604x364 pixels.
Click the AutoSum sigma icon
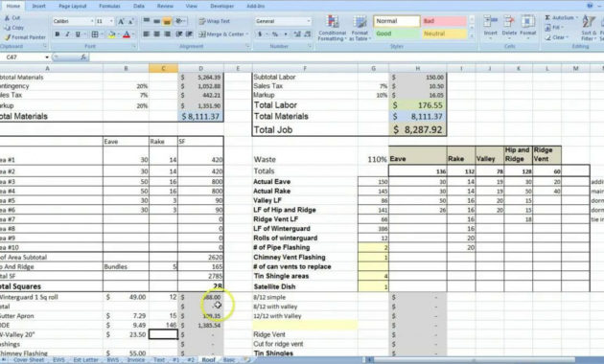(x=547, y=17)
